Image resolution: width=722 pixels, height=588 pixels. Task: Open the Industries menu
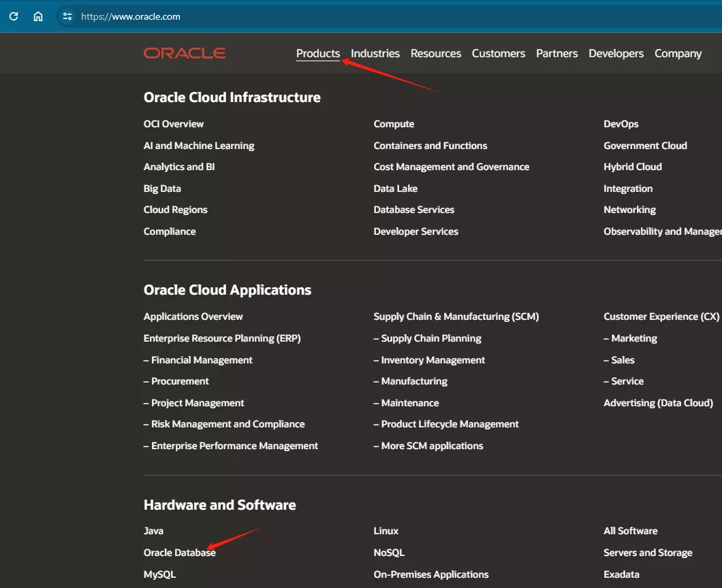(x=375, y=53)
